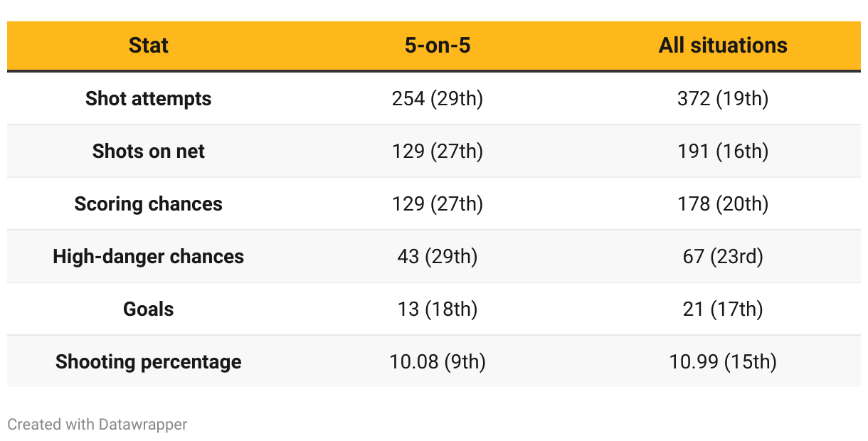The image size is (868, 441).
Task: Select the Shot attempts row label
Action: [x=148, y=98]
